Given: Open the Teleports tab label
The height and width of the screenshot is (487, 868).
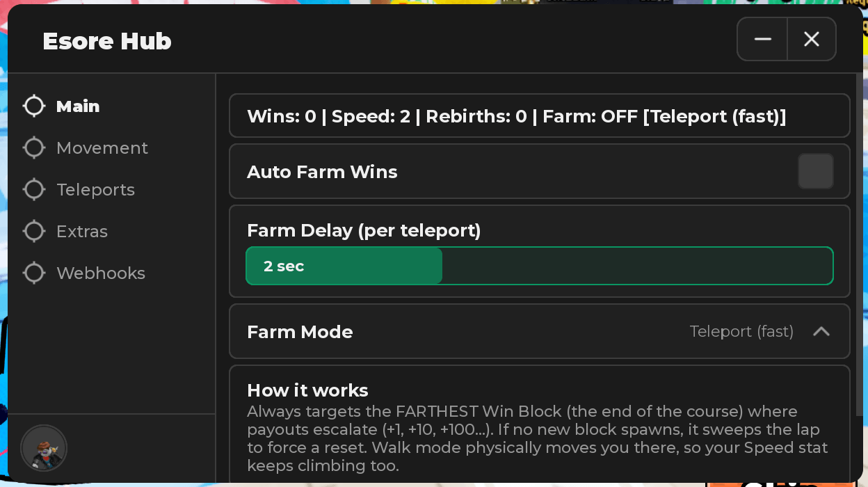Looking at the screenshot, I should click(x=95, y=190).
